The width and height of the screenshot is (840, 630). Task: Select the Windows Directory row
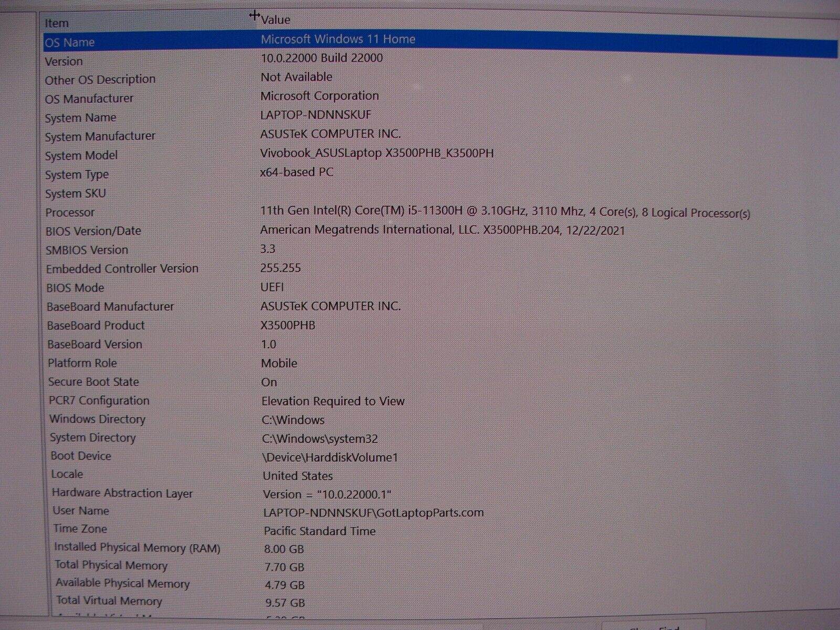(x=97, y=419)
